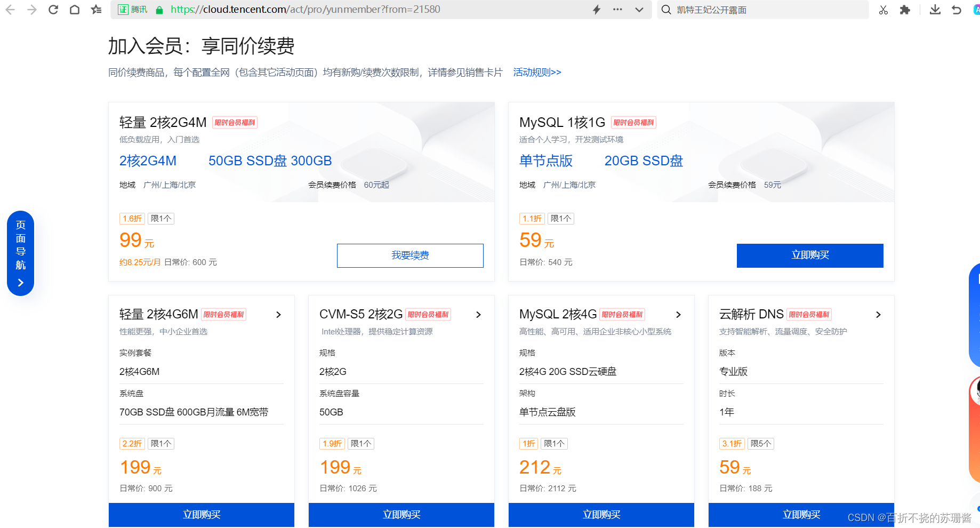980x528 pixels.
Task: Go to browser home page icon
Action: (75, 10)
